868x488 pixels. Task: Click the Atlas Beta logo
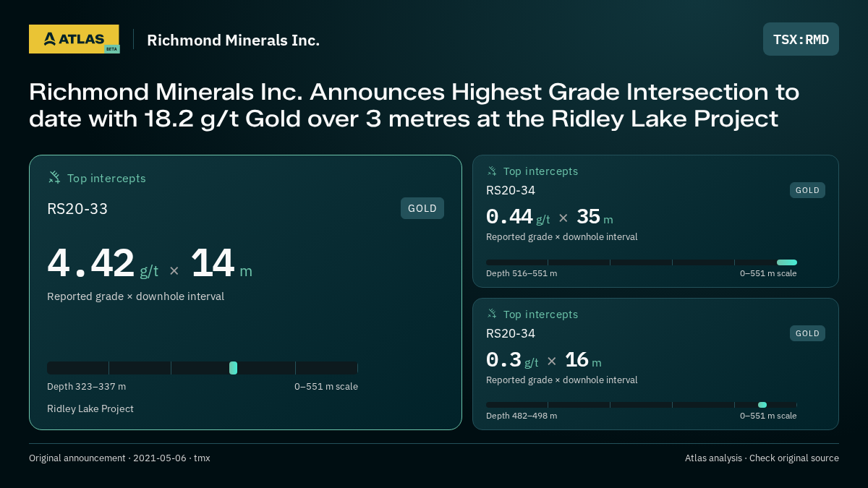74,39
